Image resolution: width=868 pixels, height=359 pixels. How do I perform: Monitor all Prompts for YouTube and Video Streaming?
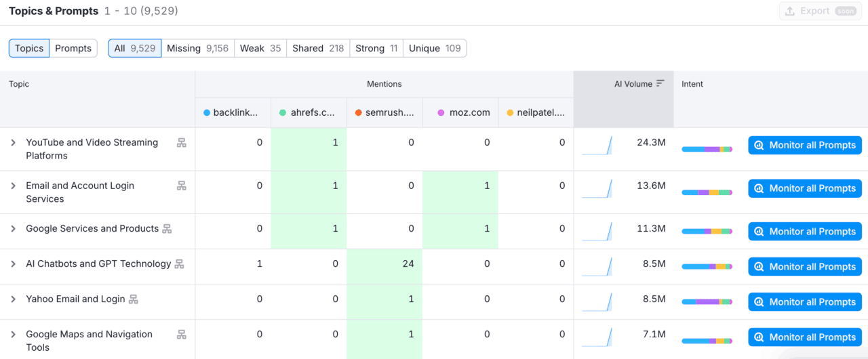[805, 145]
